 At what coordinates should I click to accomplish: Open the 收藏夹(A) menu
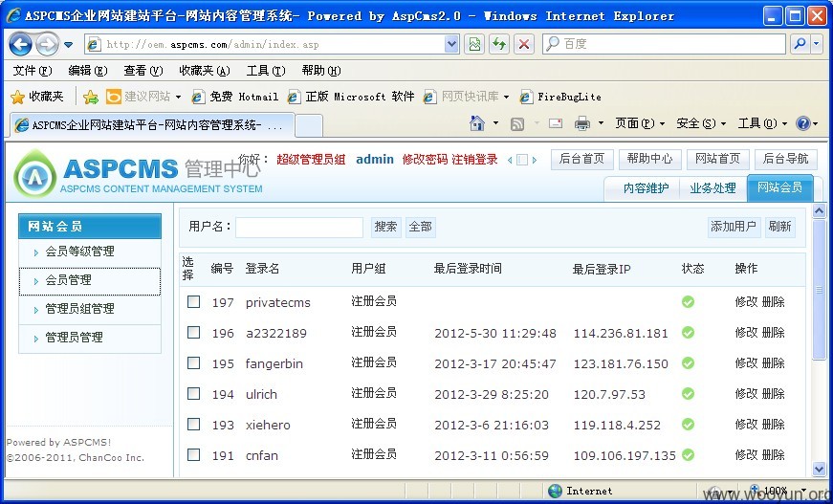(x=205, y=71)
